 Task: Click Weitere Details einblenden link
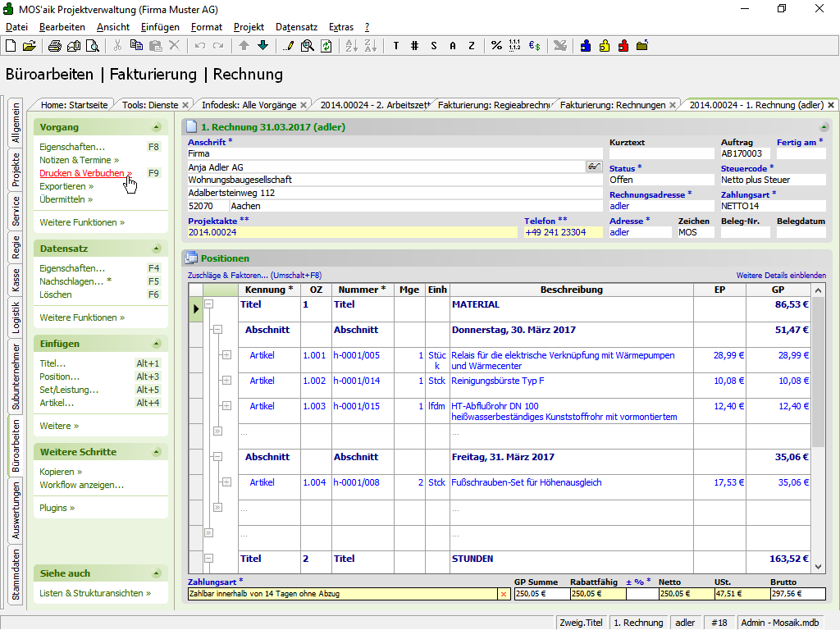pyautogui.click(x=781, y=276)
